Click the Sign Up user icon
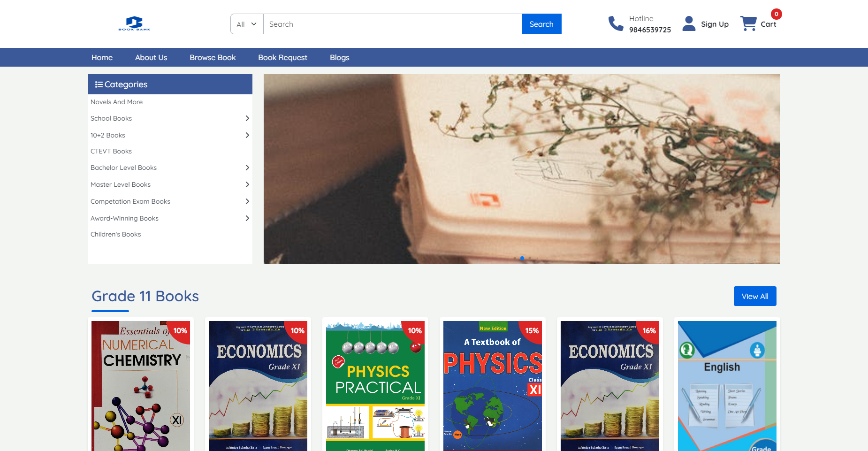The height and width of the screenshot is (451, 868). tap(689, 23)
